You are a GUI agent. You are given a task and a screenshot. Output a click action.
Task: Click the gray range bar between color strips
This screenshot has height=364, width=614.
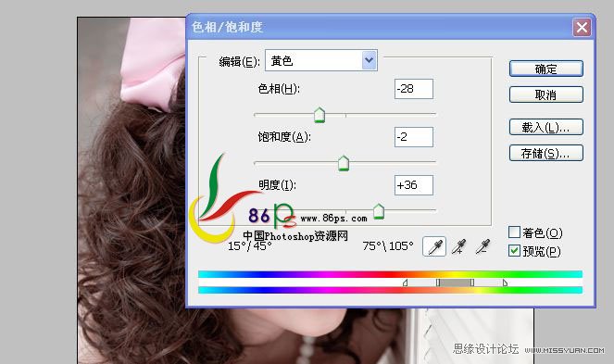tap(455, 282)
